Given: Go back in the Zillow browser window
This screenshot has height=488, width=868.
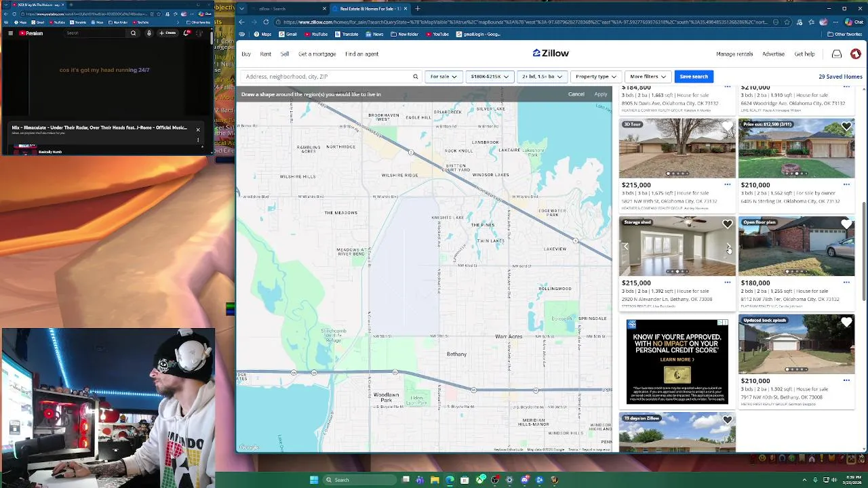Looking at the screenshot, I should [x=241, y=22].
